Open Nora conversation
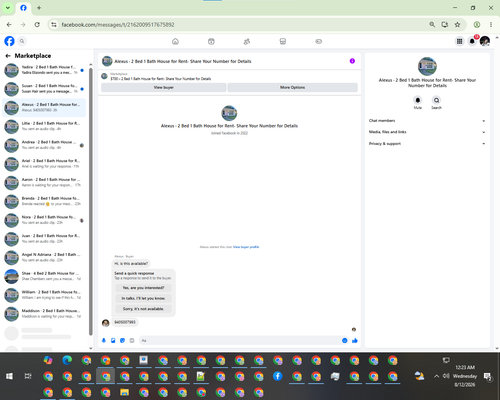The image size is (500, 400). tap(44, 220)
